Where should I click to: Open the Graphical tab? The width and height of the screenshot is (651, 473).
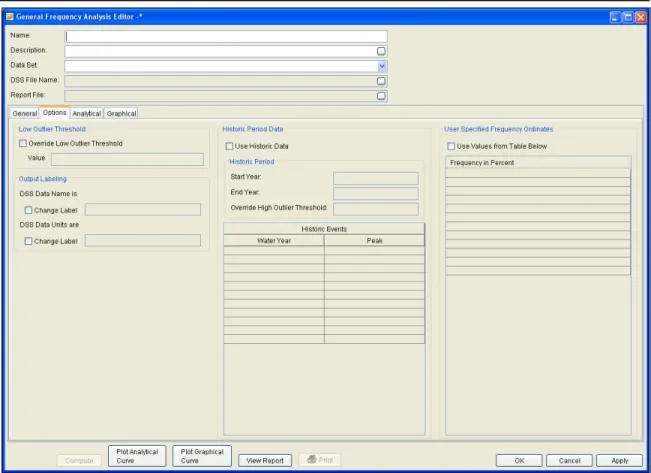121,113
